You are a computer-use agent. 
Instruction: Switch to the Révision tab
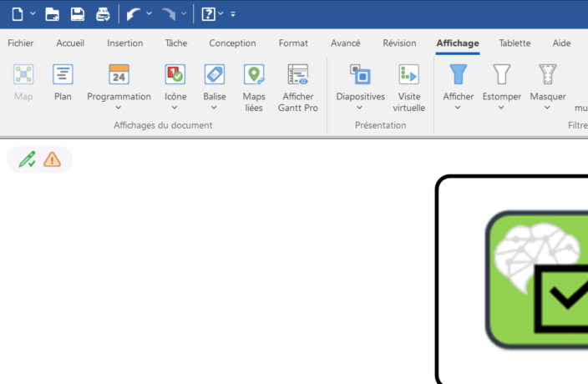[x=399, y=43]
